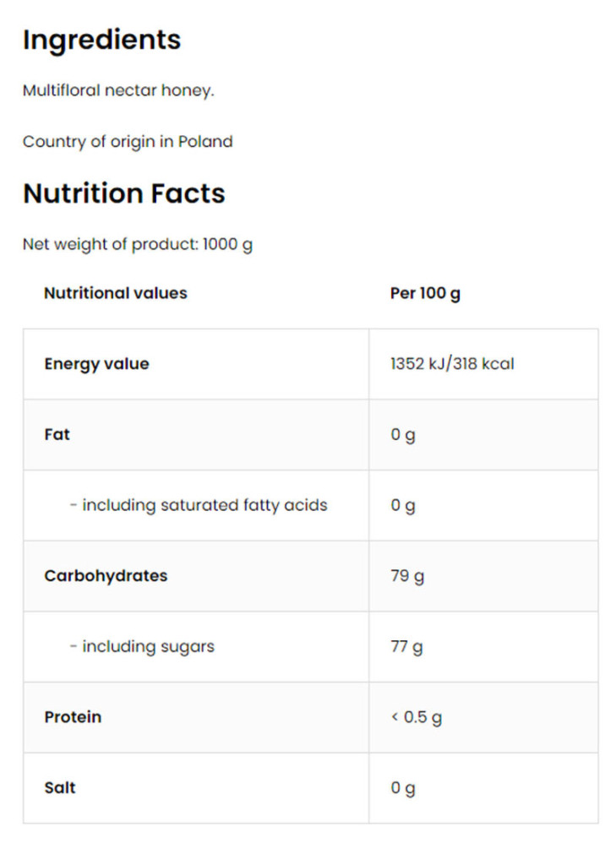Screen dimensions: 616x865
Task: Click the Nutrition Facts heading
Action: click(x=123, y=193)
